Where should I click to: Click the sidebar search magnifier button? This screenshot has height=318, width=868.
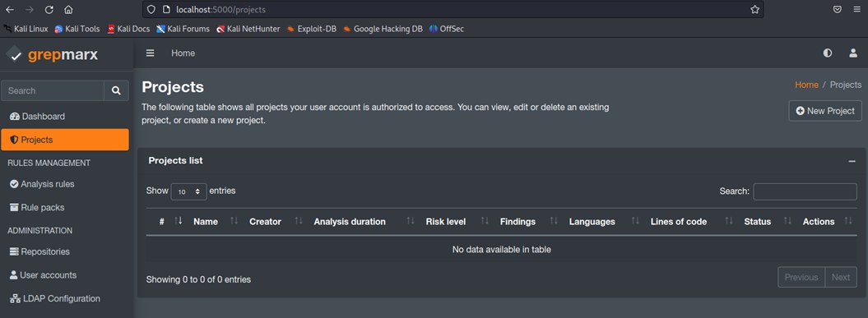click(x=116, y=90)
